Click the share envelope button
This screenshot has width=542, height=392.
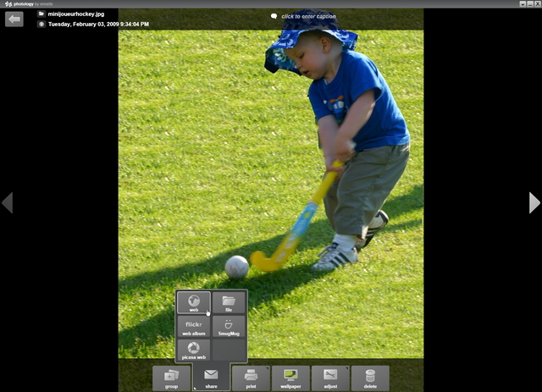(211, 378)
